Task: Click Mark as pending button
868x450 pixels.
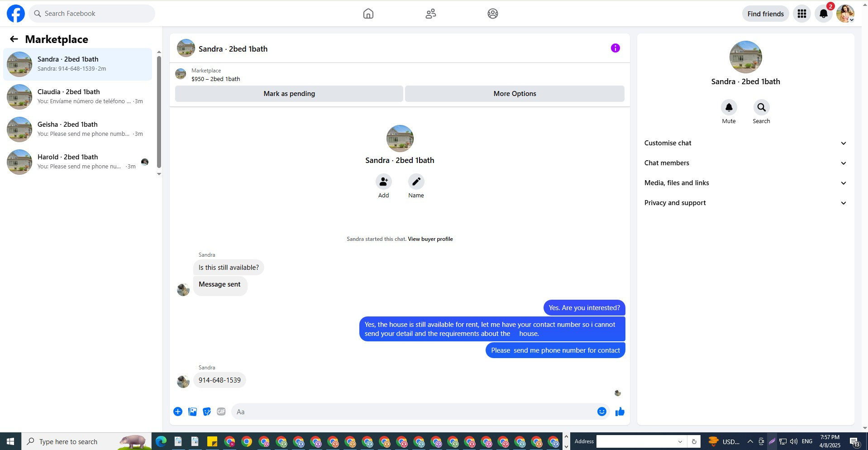Action: pyautogui.click(x=289, y=94)
